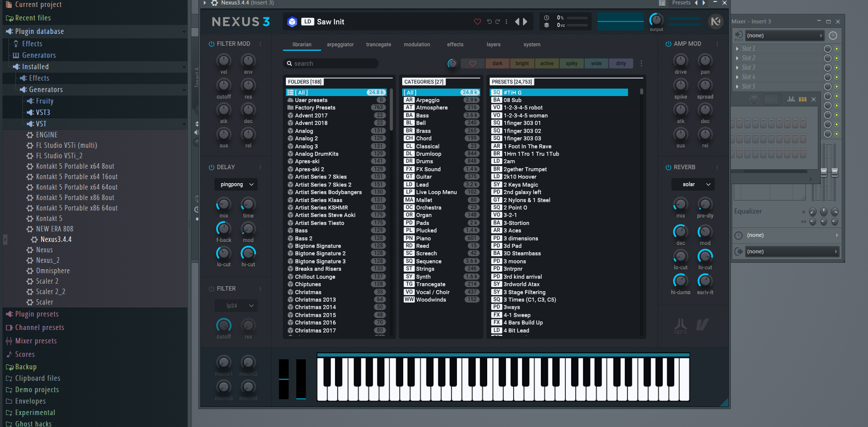
Task: Click the favorites heart filter button
Action: (473, 64)
